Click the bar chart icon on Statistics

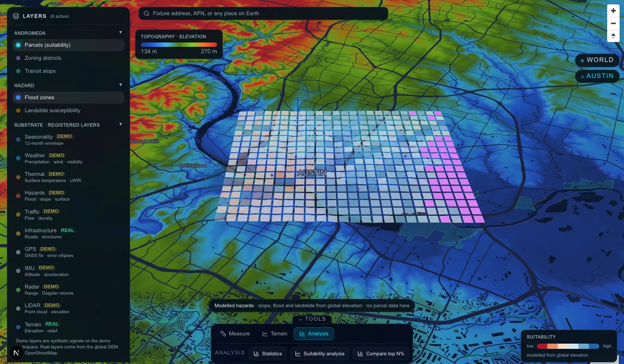click(256, 354)
